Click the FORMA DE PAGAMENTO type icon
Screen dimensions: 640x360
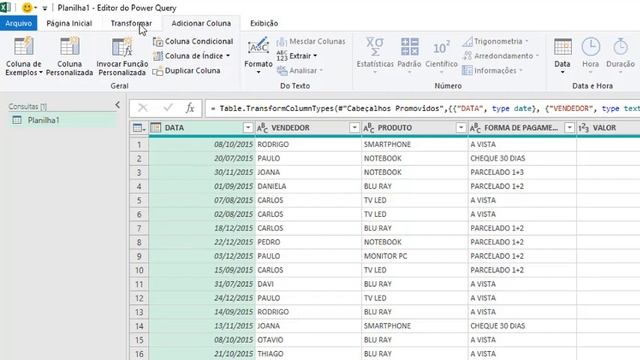(x=475, y=128)
